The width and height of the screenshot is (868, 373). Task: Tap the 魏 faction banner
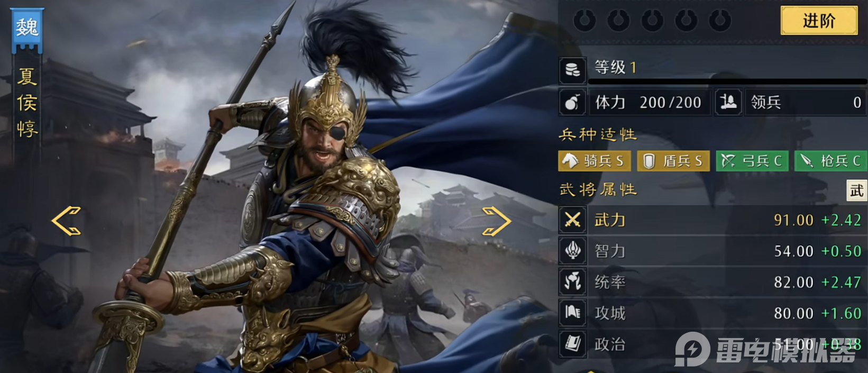click(x=27, y=29)
